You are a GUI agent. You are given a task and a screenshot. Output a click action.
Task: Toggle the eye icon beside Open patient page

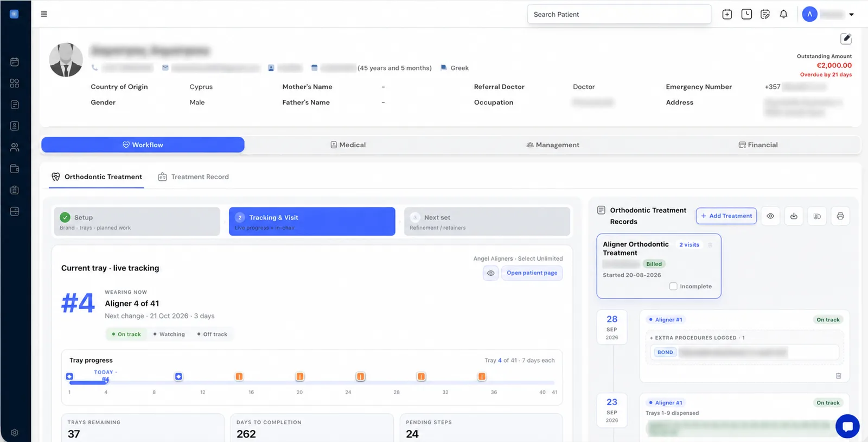coord(490,273)
